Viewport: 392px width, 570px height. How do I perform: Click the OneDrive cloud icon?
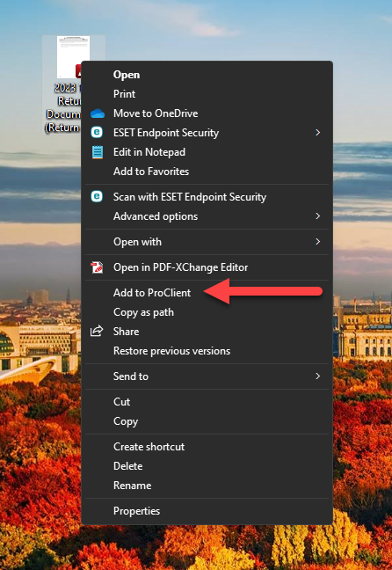pyautogui.click(x=98, y=113)
